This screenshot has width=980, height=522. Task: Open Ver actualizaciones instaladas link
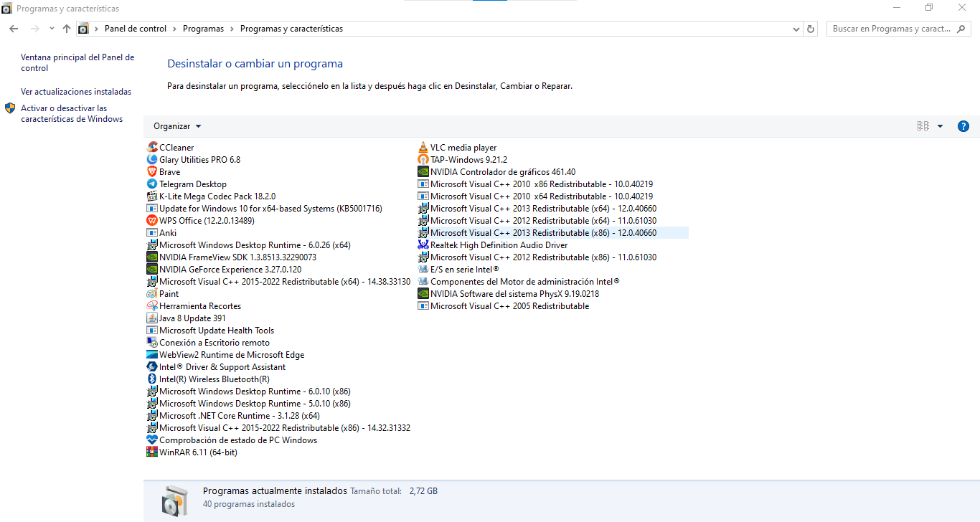click(76, 92)
